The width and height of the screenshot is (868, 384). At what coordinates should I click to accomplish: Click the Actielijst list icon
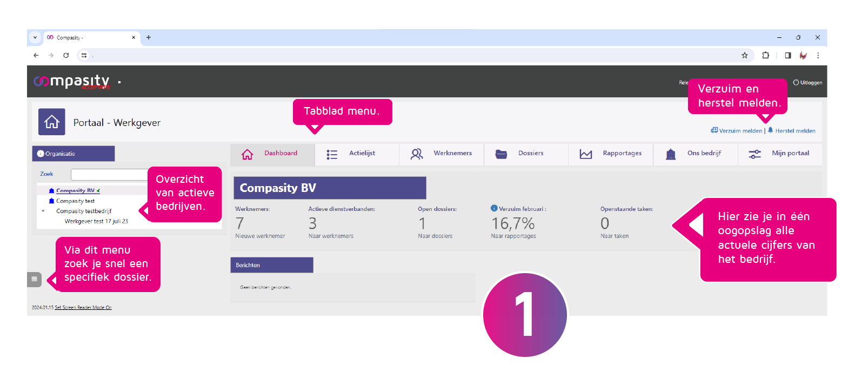332,155
